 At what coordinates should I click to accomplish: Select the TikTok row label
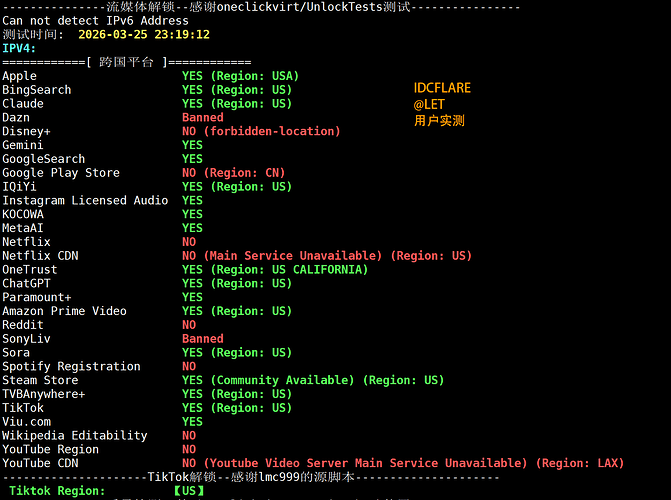(23, 408)
